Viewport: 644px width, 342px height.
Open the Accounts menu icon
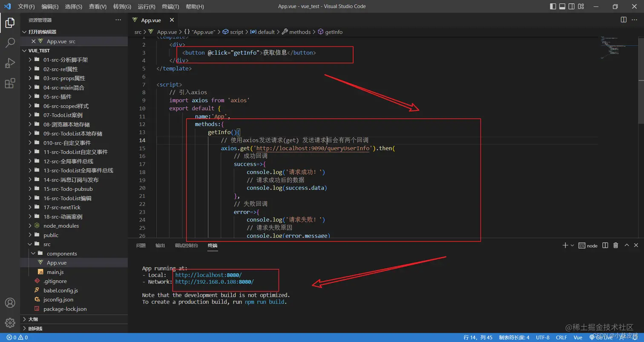coord(10,303)
